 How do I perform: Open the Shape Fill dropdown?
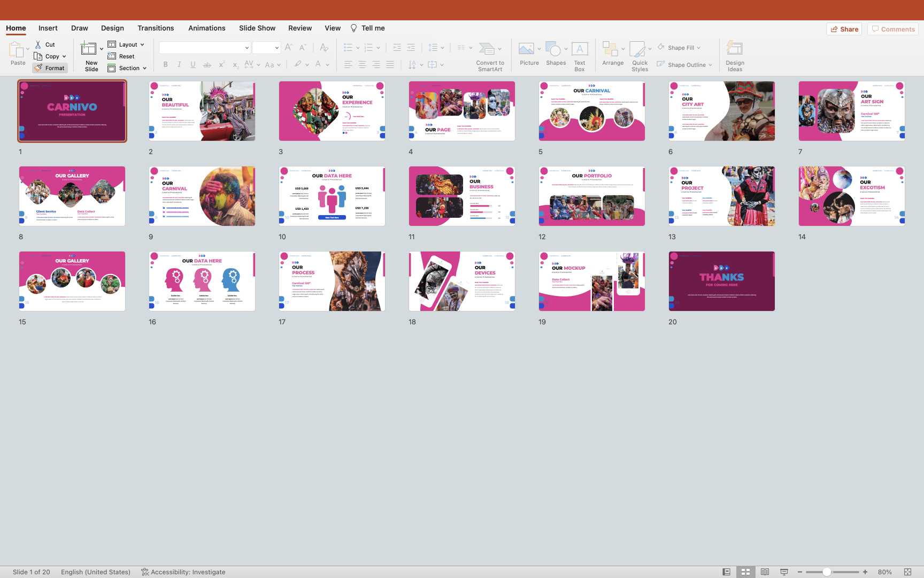698,48
